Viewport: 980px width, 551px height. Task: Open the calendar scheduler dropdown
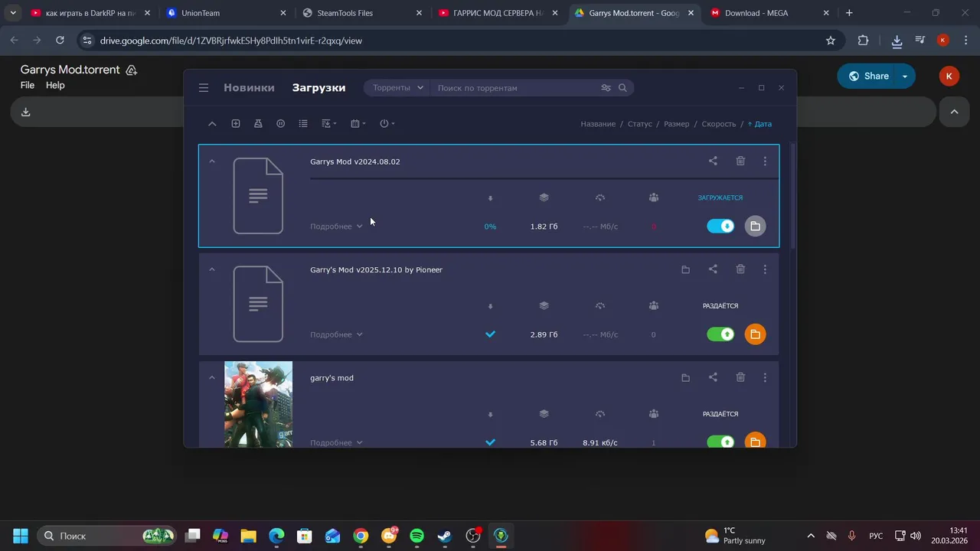(358, 124)
